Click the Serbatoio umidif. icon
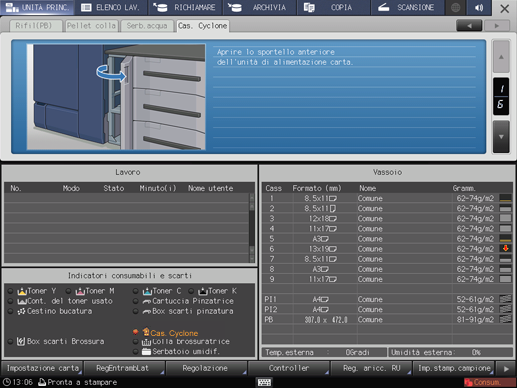This screenshot has width=517, height=388. [x=147, y=351]
